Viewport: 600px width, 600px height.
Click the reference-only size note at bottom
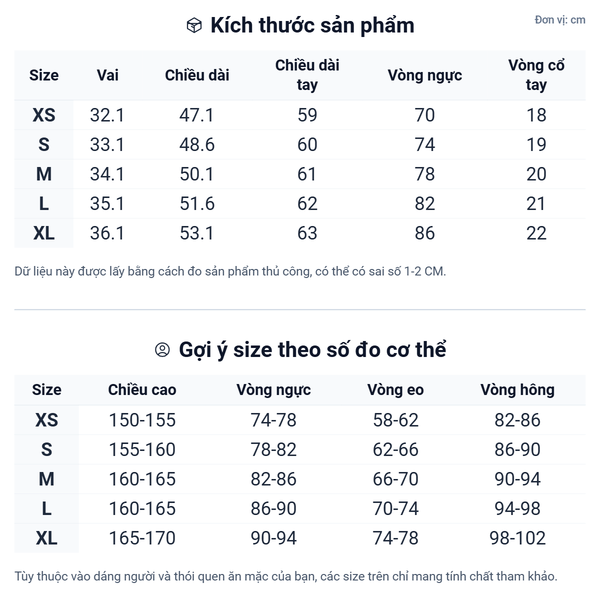286,576
